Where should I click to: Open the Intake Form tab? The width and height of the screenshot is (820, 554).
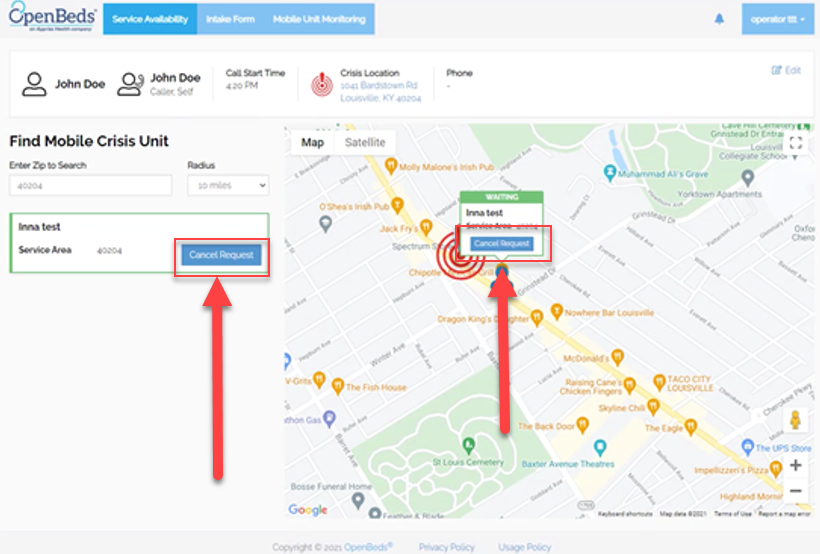[x=230, y=19]
